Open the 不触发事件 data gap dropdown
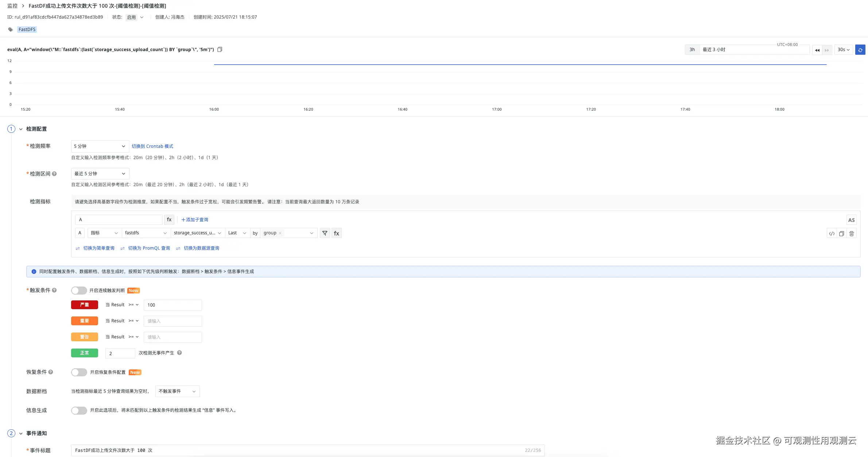 pyautogui.click(x=177, y=391)
